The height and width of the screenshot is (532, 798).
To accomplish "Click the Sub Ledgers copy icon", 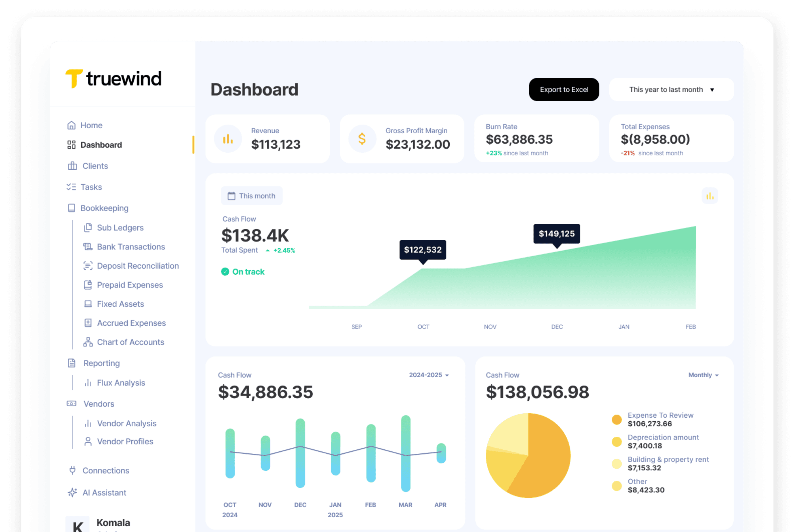I will pos(88,227).
